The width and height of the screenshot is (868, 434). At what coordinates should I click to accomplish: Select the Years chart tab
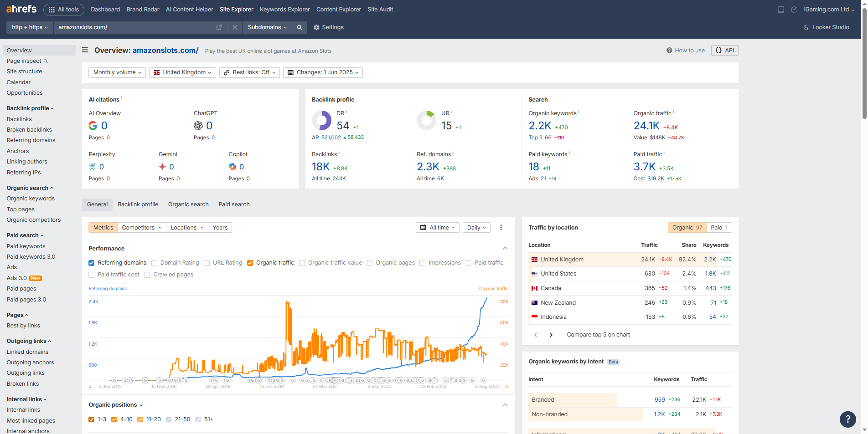220,228
